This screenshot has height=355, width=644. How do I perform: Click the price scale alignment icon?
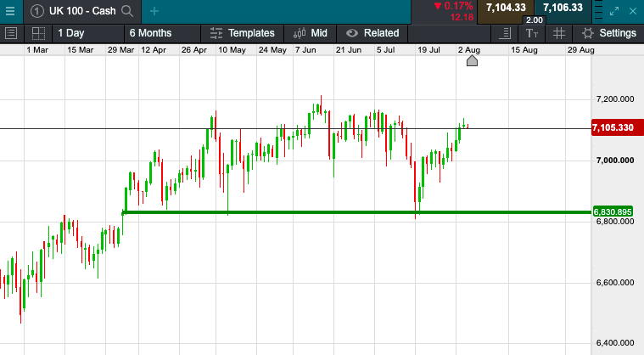point(506,33)
